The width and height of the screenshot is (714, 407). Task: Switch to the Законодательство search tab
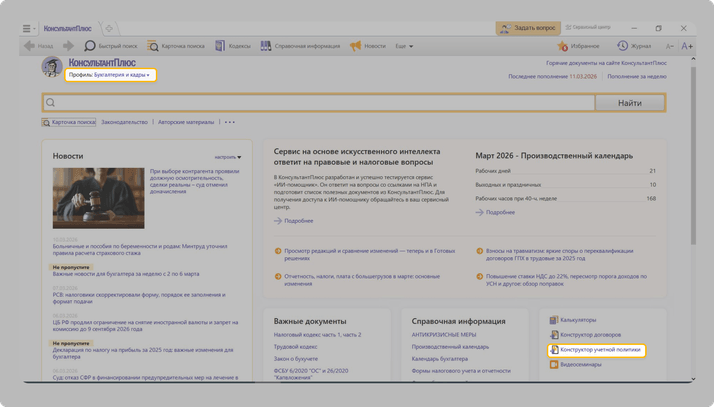click(124, 122)
